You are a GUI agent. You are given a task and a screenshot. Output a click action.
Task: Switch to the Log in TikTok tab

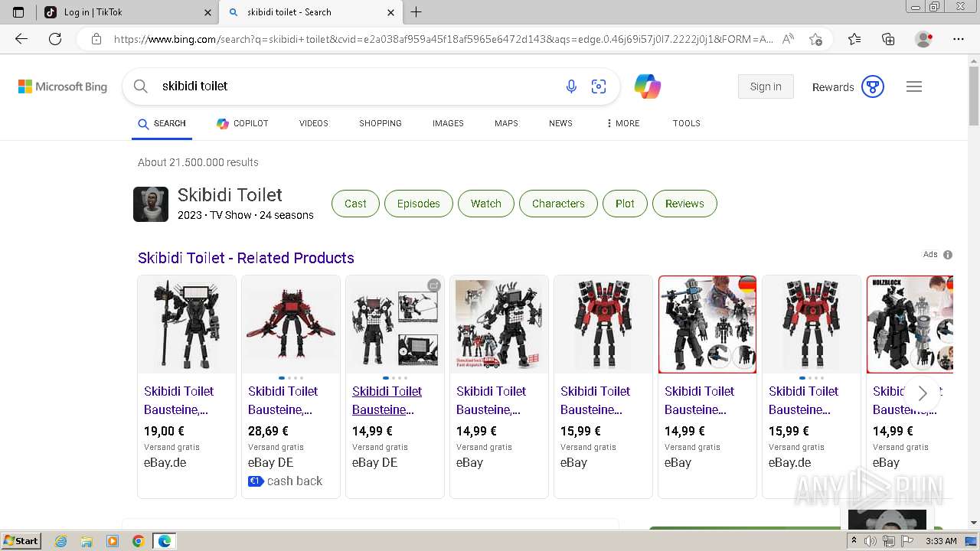(126, 12)
